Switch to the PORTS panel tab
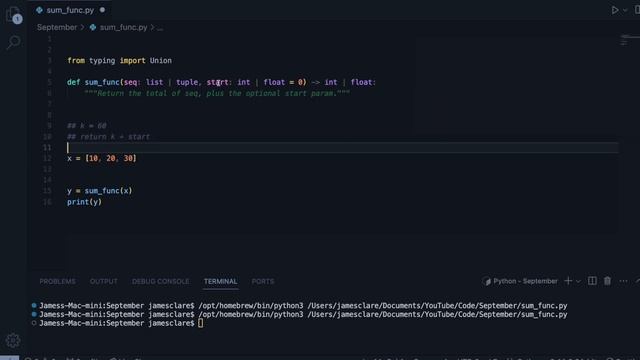The width and height of the screenshot is (640, 360). click(263, 281)
